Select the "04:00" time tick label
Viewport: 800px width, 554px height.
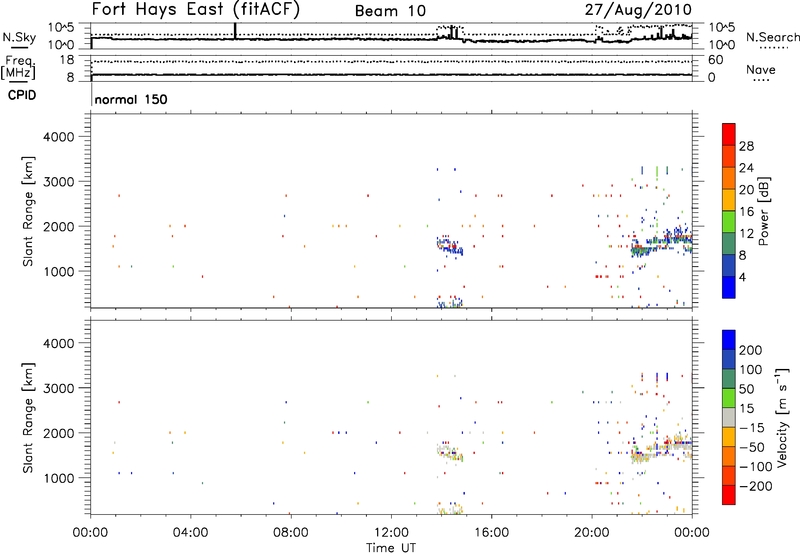point(190,533)
